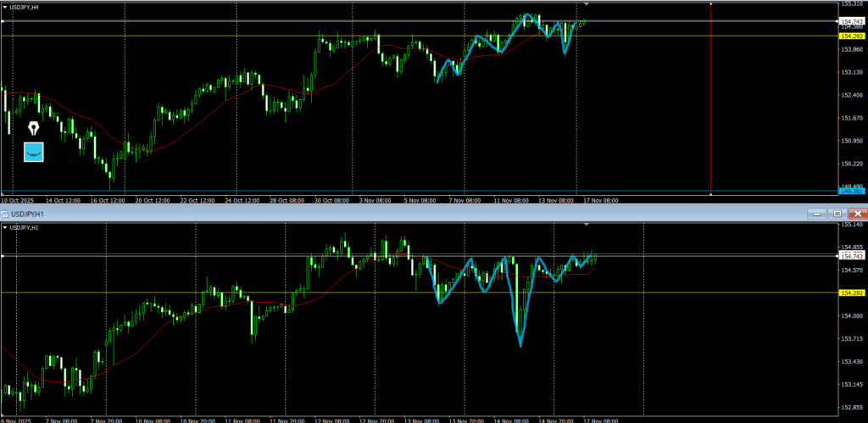Viewport: 868px width, 423px height.
Task: Click the 155.310 price on H4 scale
Action: point(850,4)
